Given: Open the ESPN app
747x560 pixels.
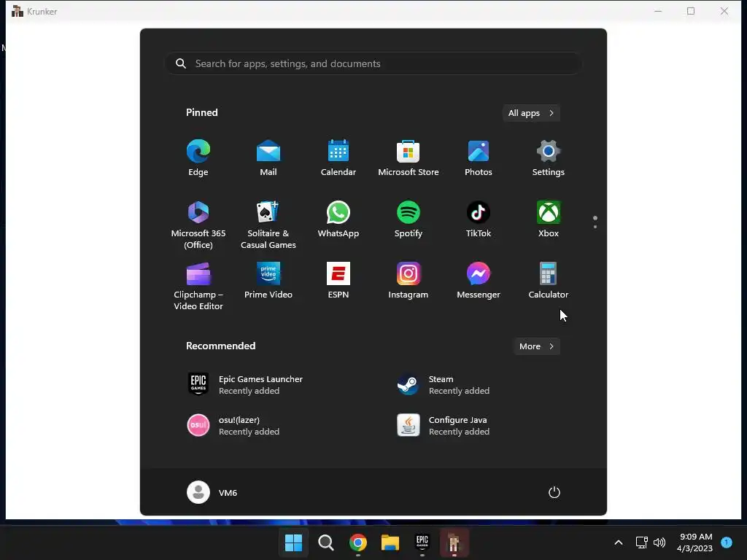Looking at the screenshot, I should click(338, 281).
